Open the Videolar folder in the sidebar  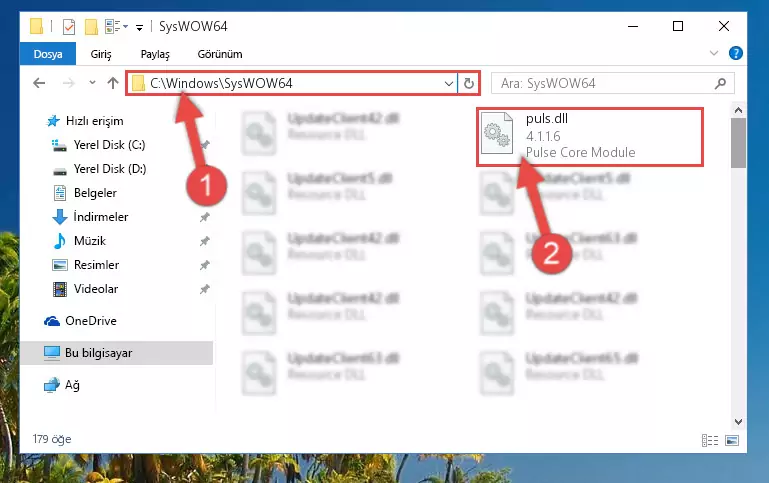96,289
